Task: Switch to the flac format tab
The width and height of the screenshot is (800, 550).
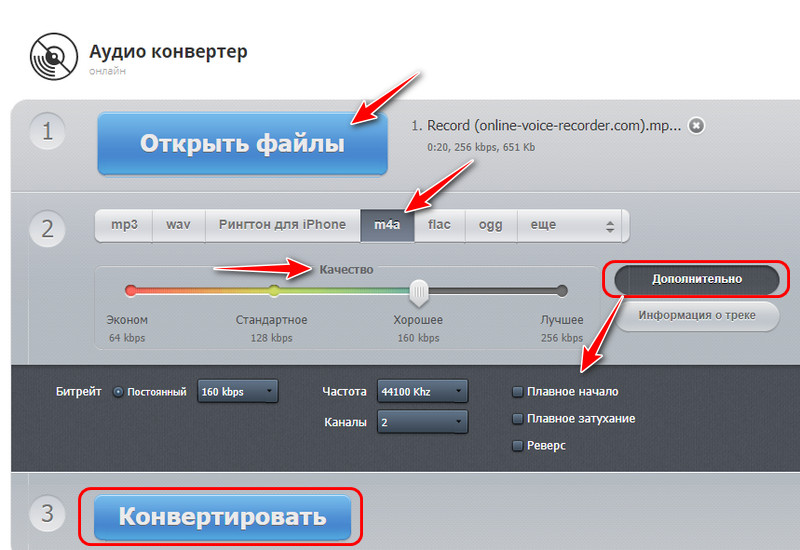Action: click(439, 225)
